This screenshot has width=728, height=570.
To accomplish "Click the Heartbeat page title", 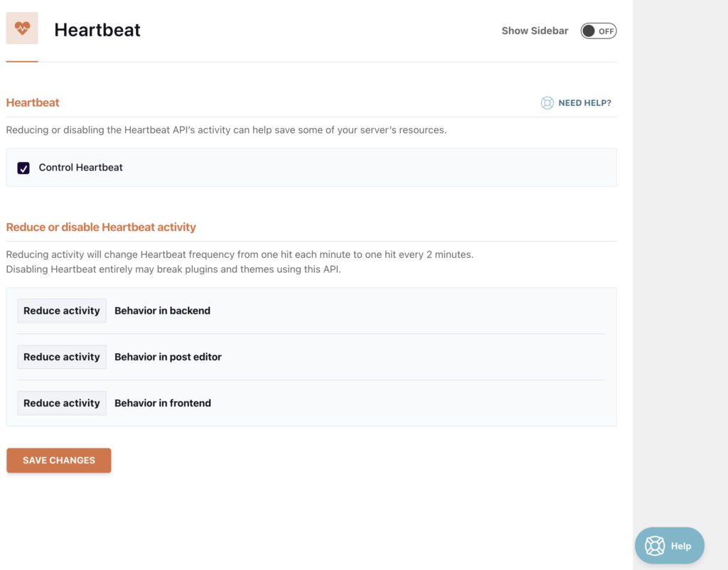I will (x=97, y=30).
